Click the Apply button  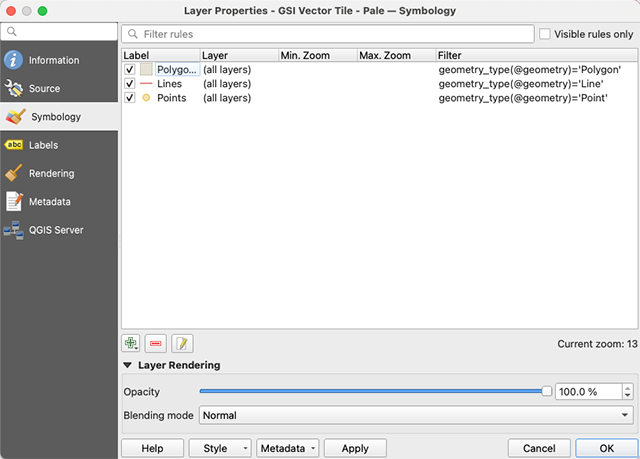pos(355,448)
